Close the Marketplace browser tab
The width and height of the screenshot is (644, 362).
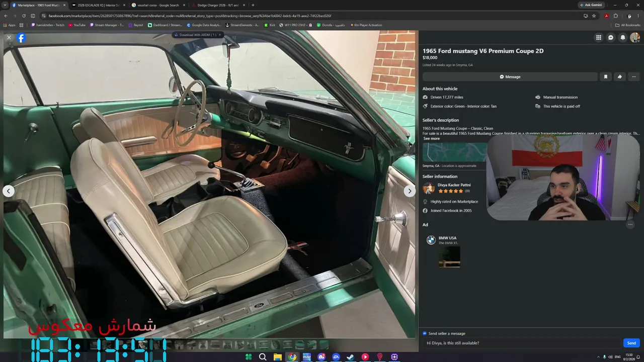tap(64, 5)
